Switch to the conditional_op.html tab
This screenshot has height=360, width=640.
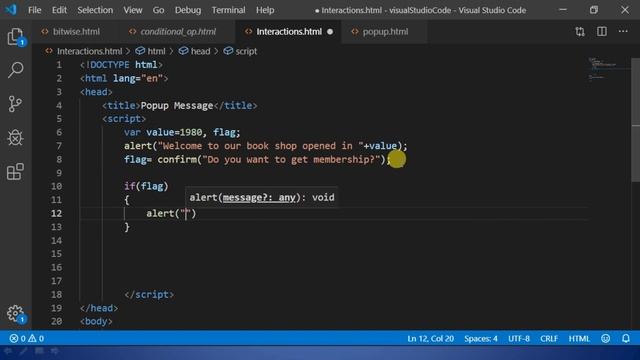pos(178,31)
